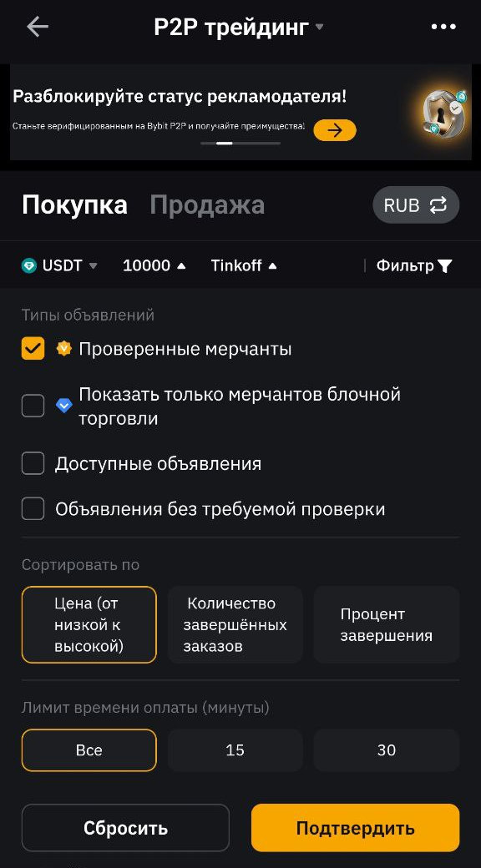Image resolution: width=481 pixels, height=868 pixels.
Task: Confirm filters with Подтвердить button
Action: coord(355,828)
